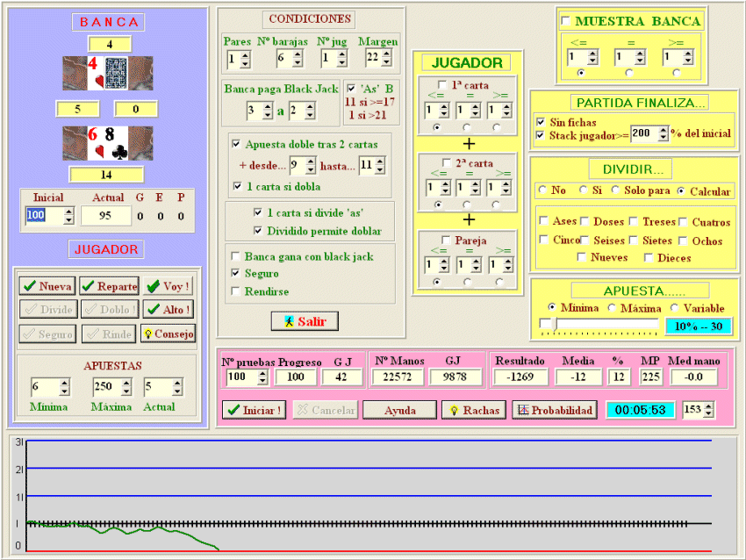Enable Banca gana con black jack

[x=235, y=256]
